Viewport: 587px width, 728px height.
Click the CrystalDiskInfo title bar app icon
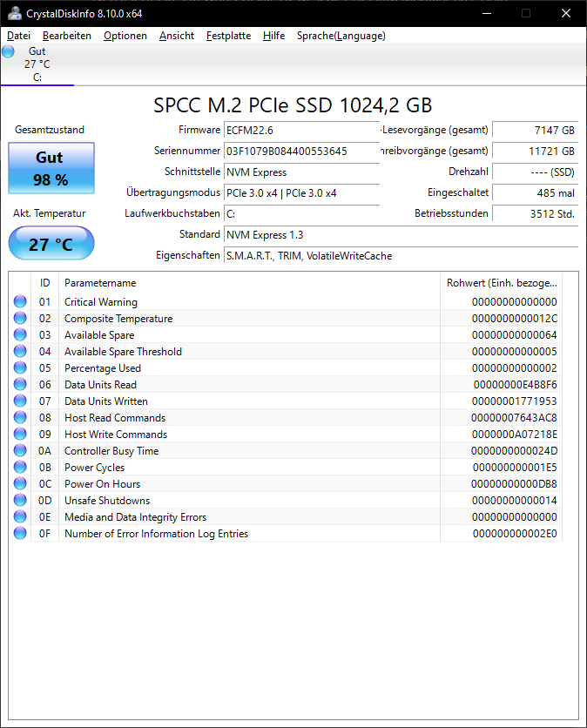pos(15,13)
